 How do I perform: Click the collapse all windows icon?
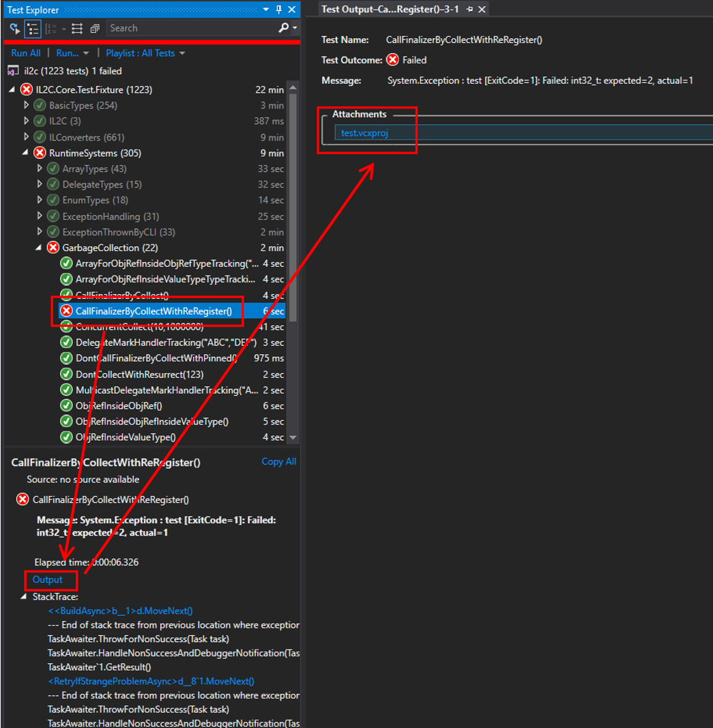coord(95,28)
